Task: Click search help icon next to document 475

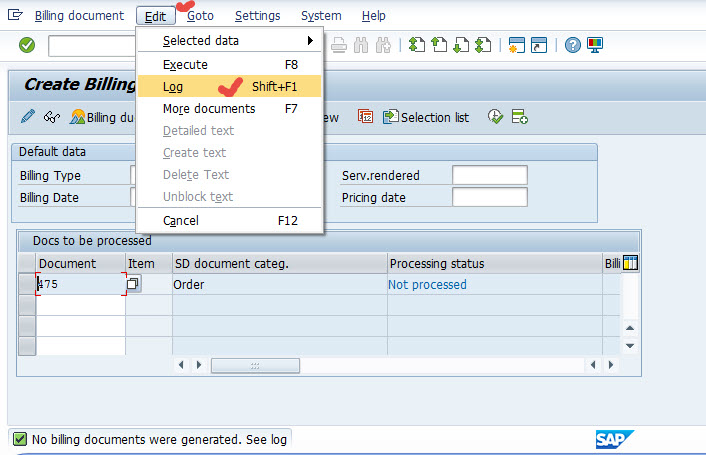Action: (133, 284)
